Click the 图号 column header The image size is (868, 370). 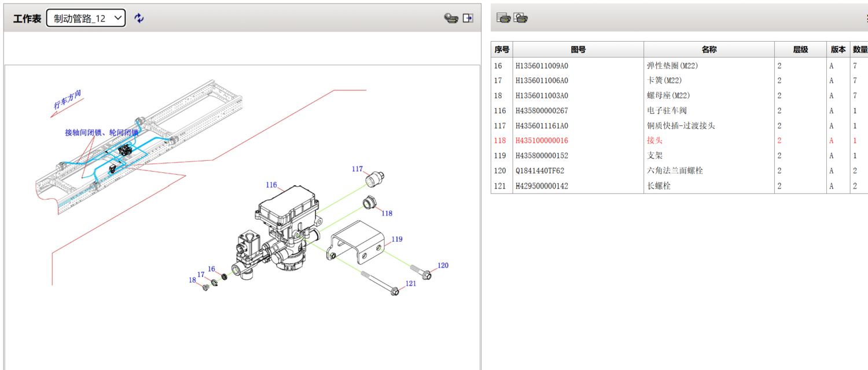tap(578, 50)
